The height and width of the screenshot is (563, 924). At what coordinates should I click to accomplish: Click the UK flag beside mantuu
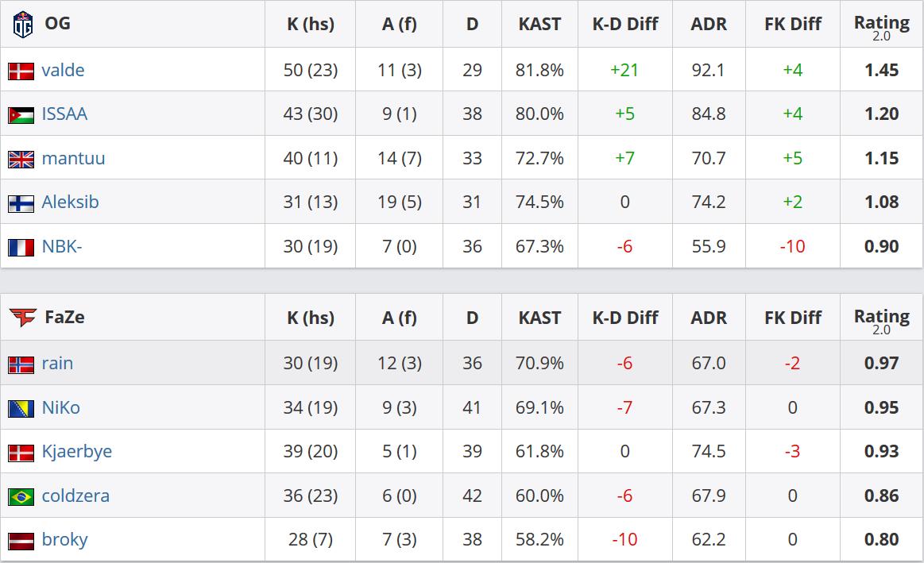(21, 159)
